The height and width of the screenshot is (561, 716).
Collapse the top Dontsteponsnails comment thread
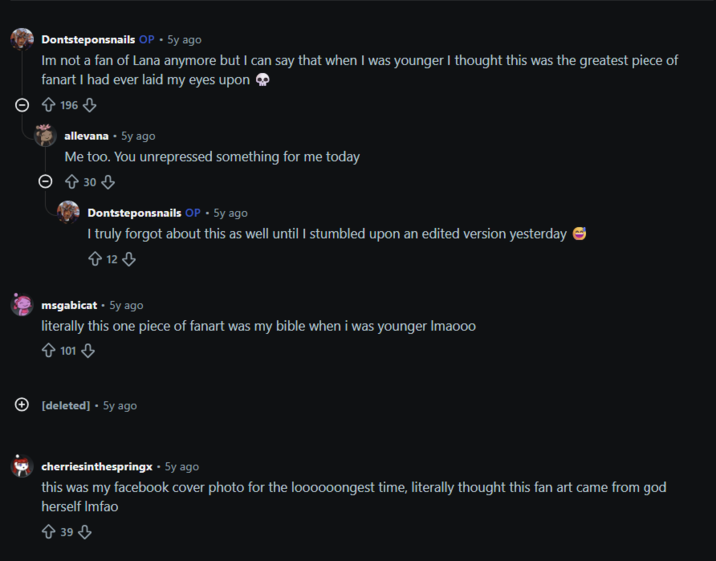pyautogui.click(x=22, y=105)
